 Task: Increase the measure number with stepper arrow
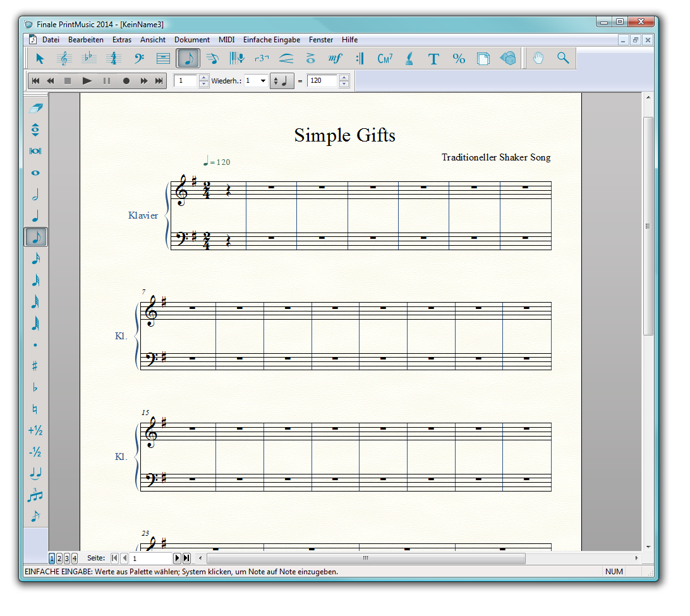click(203, 78)
